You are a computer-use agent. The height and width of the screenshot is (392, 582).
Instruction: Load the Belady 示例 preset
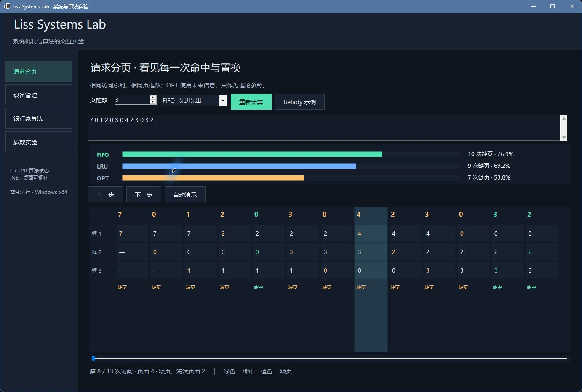(300, 102)
